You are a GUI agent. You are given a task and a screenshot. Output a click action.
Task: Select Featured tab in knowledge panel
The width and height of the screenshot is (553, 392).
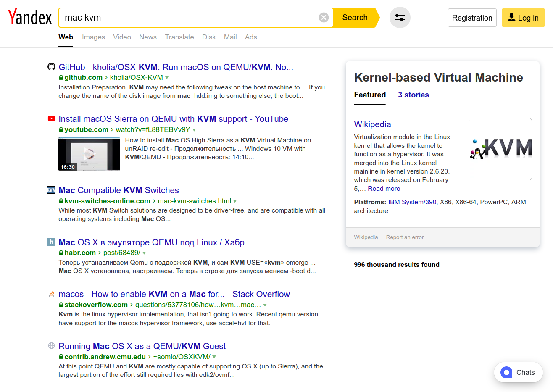click(x=370, y=95)
